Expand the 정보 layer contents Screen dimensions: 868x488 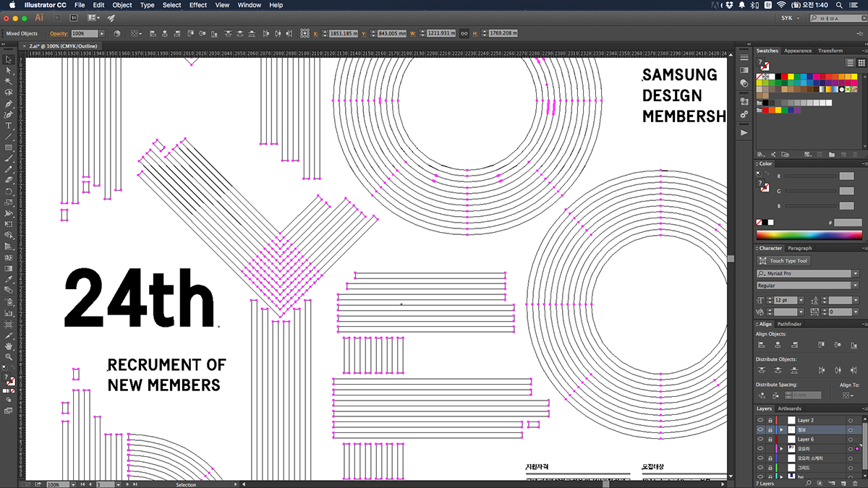tap(781, 429)
